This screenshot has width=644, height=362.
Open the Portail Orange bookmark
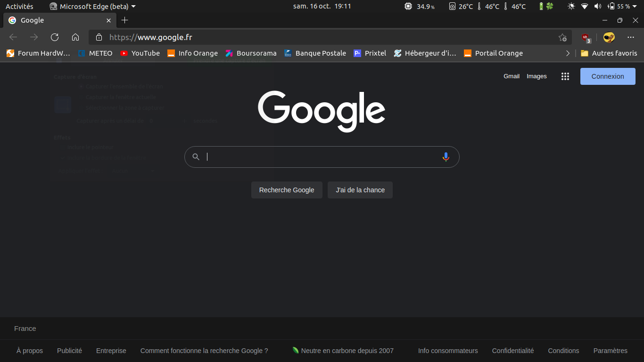point(494,53)
